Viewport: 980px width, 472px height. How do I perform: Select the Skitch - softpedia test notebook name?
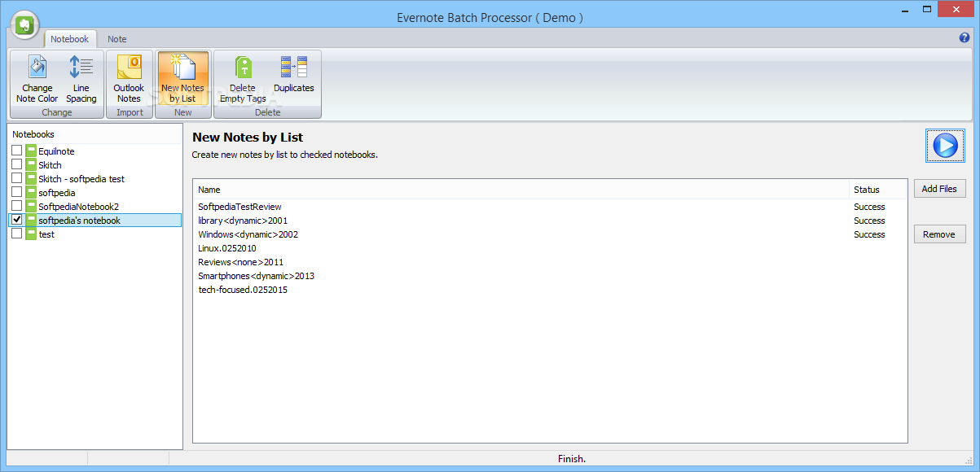pos(81,179)
